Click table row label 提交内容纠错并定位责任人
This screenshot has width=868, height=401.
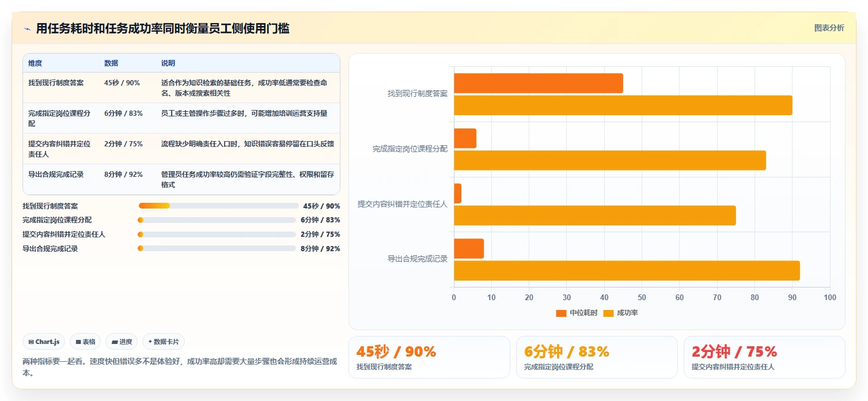60,149
